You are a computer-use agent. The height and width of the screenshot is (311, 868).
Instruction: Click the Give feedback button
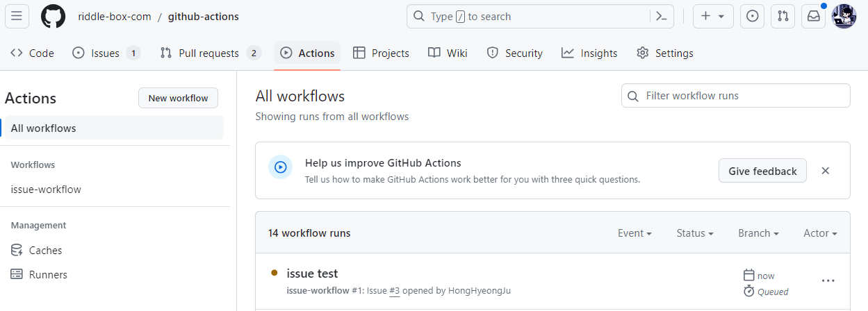(762, 171)
